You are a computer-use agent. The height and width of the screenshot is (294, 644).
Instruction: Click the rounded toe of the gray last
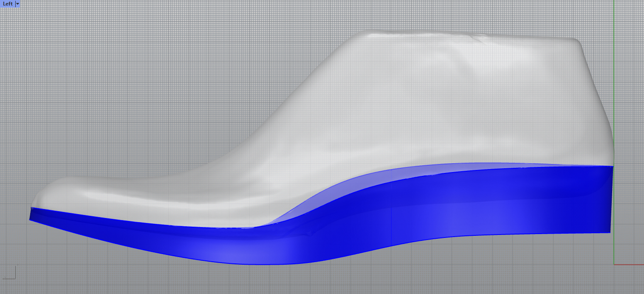click(x=40, y=196)
